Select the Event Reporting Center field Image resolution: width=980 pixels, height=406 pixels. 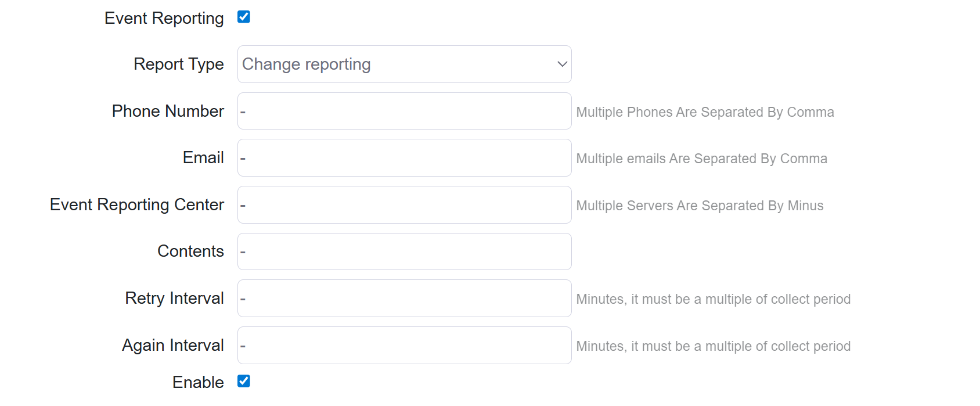[404, 204]
